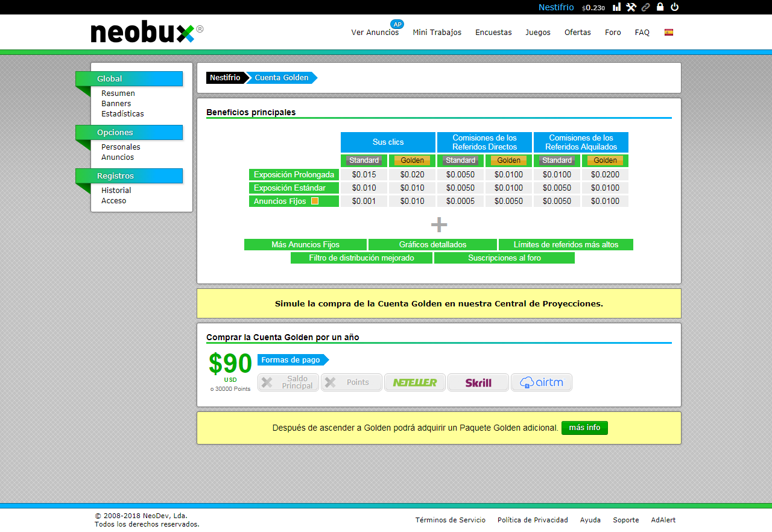Image resolution: width=772 pixels, height=532 pixels.
Task: Open Ver Anuncios in the navigation
Action: [375, 33]
